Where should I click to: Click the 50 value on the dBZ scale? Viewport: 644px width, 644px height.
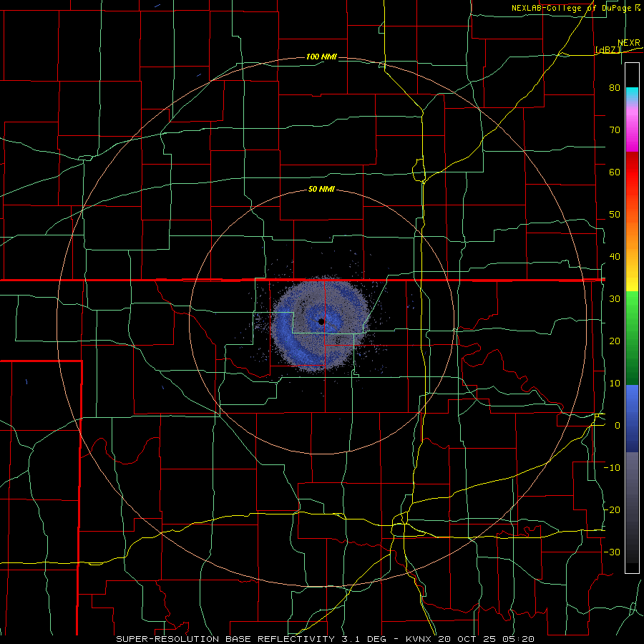(615, 215)
